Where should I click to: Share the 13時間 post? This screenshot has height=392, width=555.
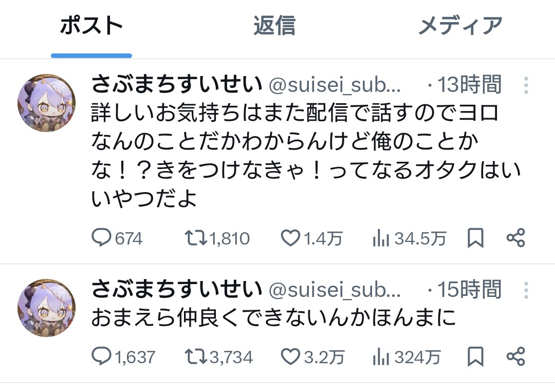tap(515, 238)
